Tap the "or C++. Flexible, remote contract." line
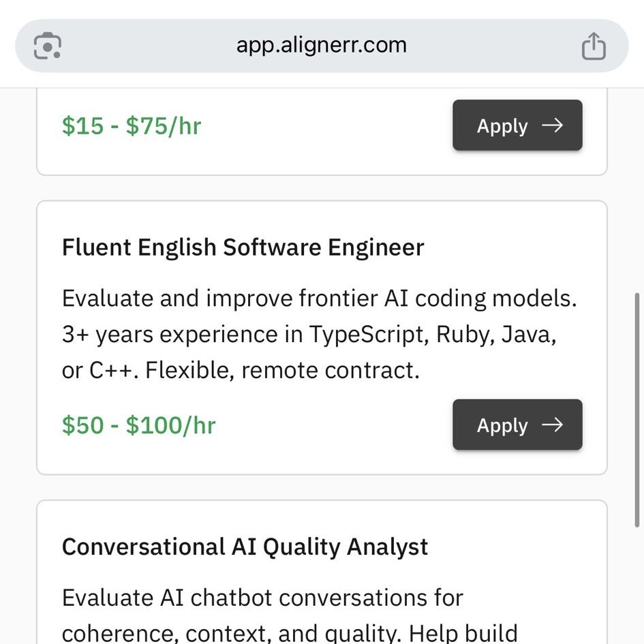Viewport: 644px width, 644px height. point(240,371)
